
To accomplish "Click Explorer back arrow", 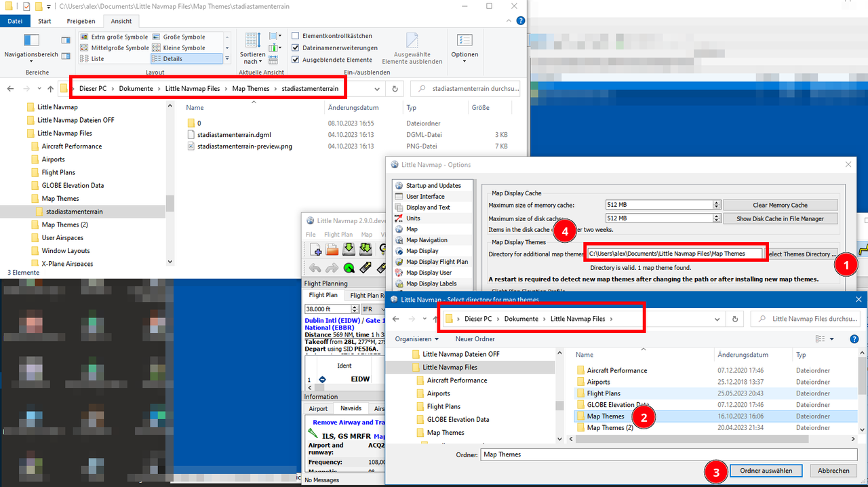I will [12, 89].
